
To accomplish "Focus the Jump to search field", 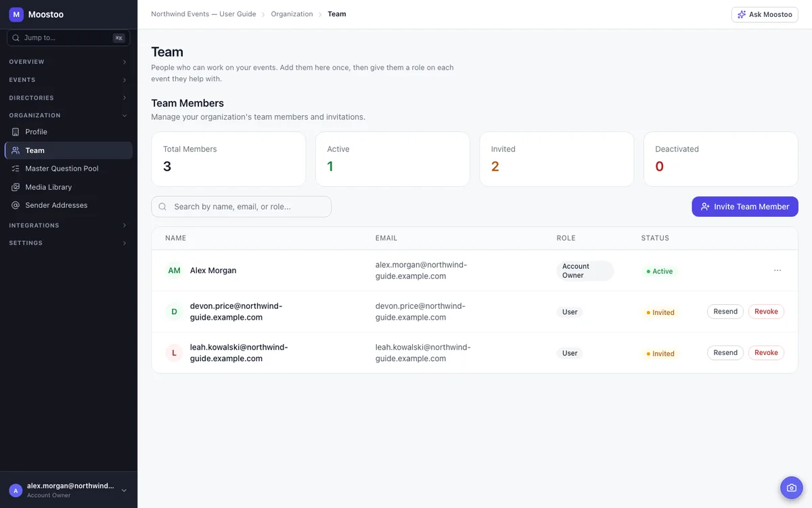I will (x=68, y=38).
